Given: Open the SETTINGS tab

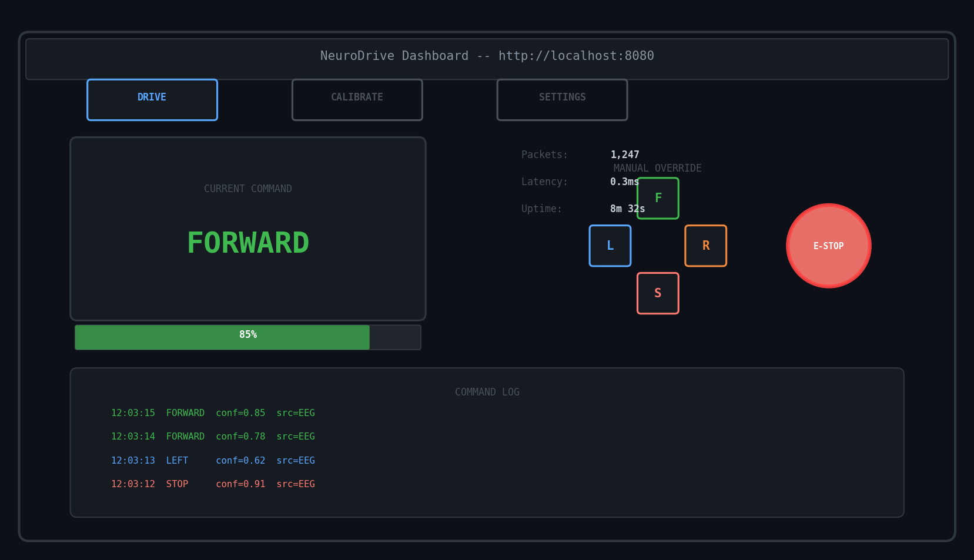Looking at the screenshot, I should tap(561, 99).
